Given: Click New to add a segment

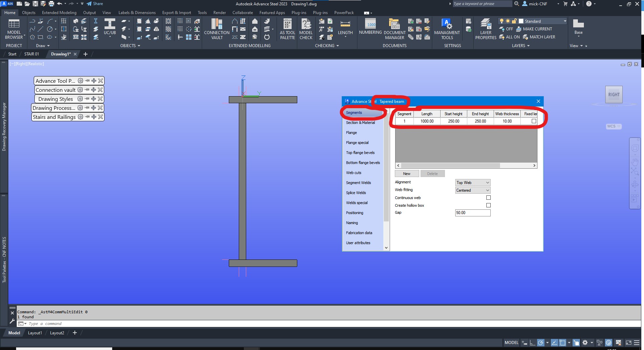Looking at the screenshot, I should tap(407, 173).
